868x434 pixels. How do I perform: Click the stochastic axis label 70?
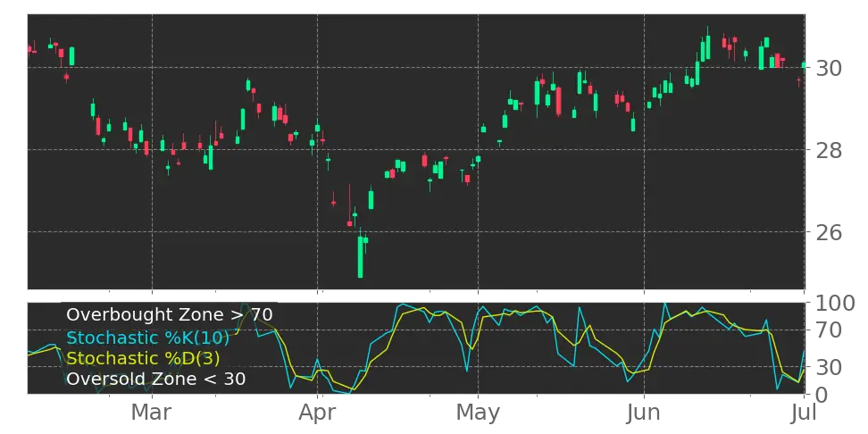(829, 330)
